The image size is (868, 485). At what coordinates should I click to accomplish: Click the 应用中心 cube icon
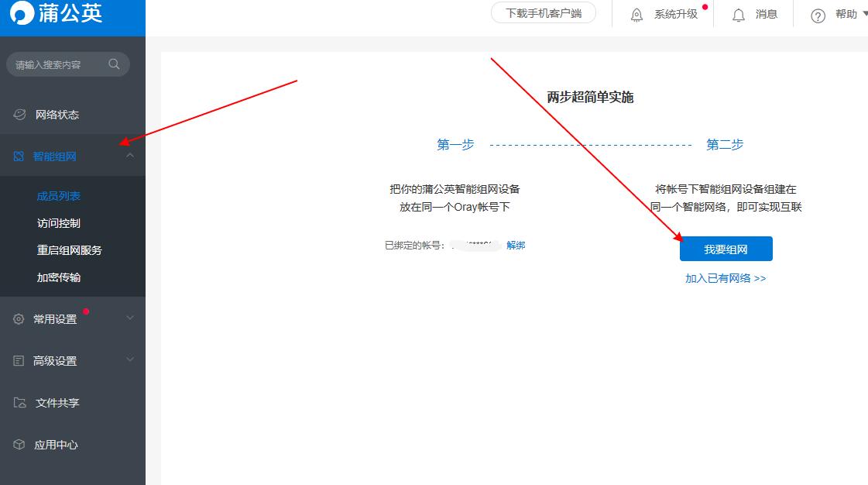click(19, 445)
